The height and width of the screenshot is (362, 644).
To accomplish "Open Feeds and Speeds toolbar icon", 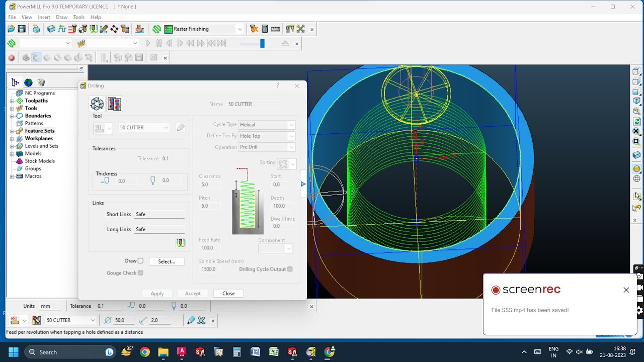I will pyautogui.click(x=62, y=29).
